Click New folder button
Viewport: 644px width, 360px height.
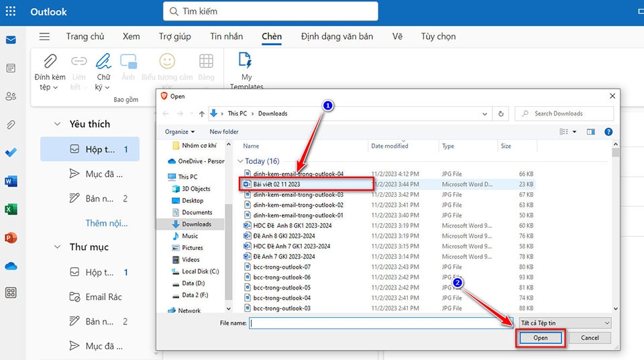pyautogui.click(x=224, y=132)
